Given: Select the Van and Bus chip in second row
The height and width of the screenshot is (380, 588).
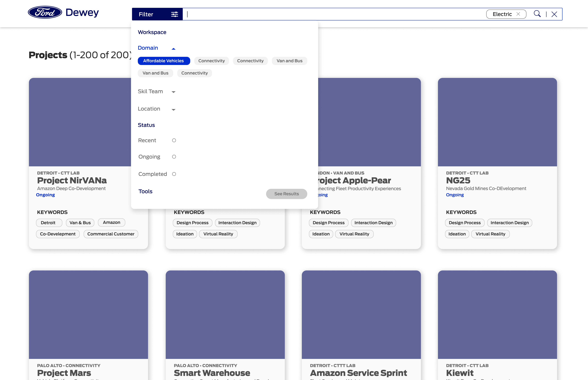Looking at the screenshot, I should (156, 73).
